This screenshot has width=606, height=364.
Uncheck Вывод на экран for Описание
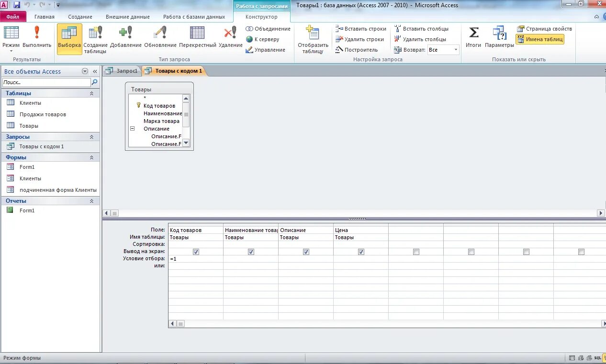[306, 252]
